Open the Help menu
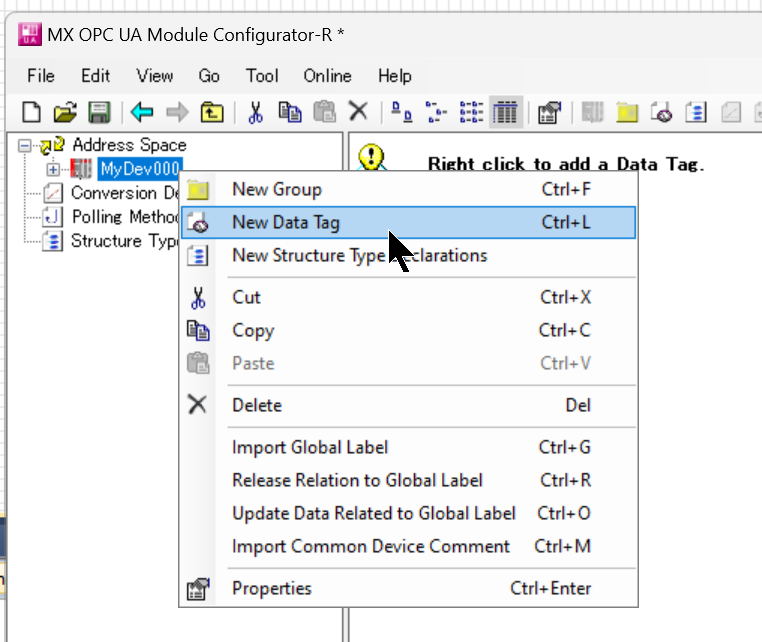Screen dimensions: 762x642 [395, 76]
